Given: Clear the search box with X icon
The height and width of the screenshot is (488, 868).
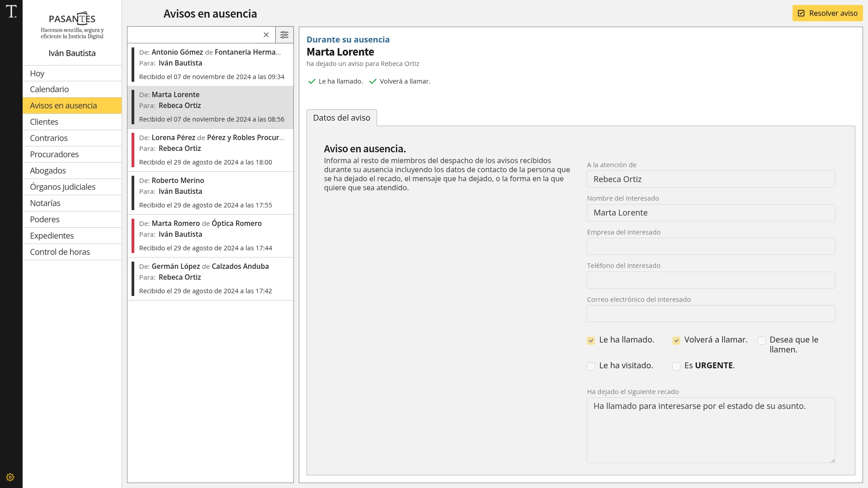Looking at the screenshot, I should pyautogui.click(x=266, y=35).
